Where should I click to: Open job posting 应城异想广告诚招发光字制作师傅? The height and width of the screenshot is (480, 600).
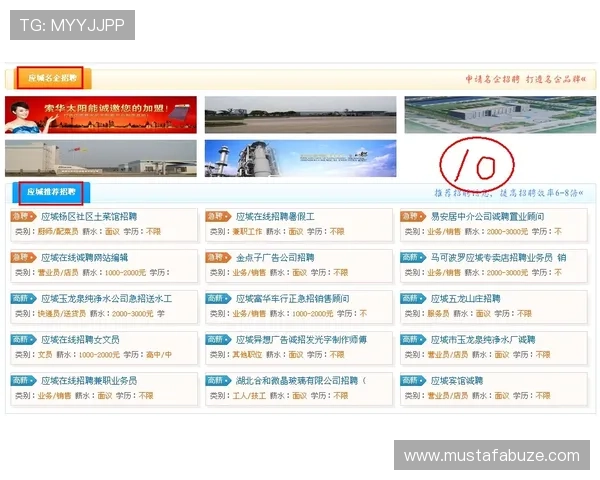301,340
